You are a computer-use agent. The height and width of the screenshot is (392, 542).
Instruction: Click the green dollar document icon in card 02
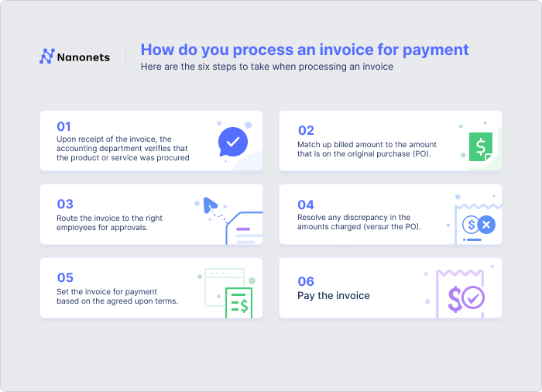(x=481, y=146)
